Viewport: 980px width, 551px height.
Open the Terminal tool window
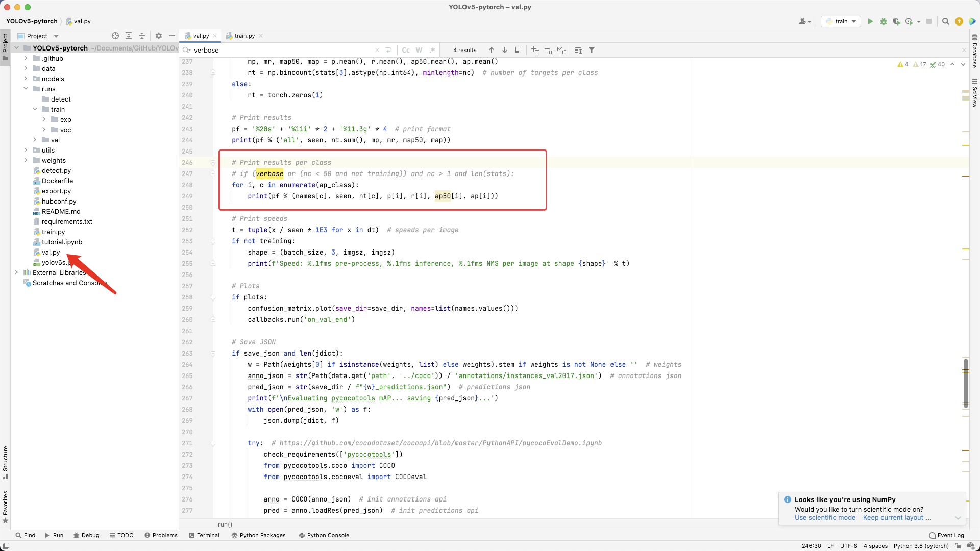(204, 535)
